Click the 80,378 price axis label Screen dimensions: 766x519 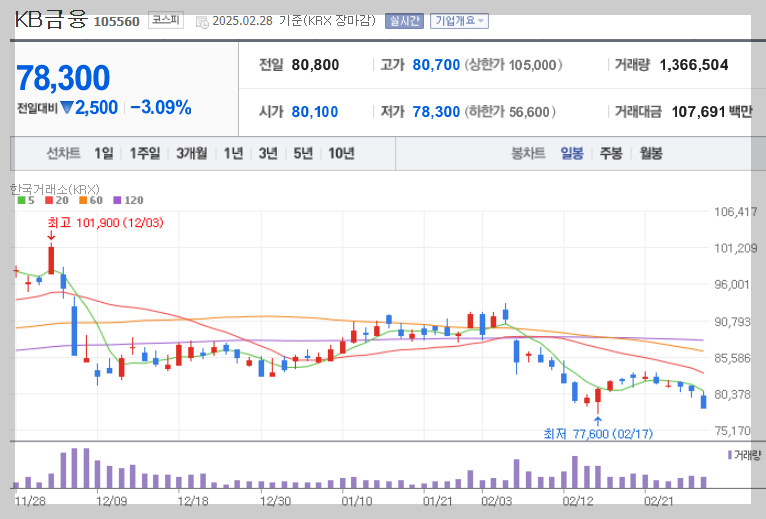pyautogui.click(x=732, y=394)
